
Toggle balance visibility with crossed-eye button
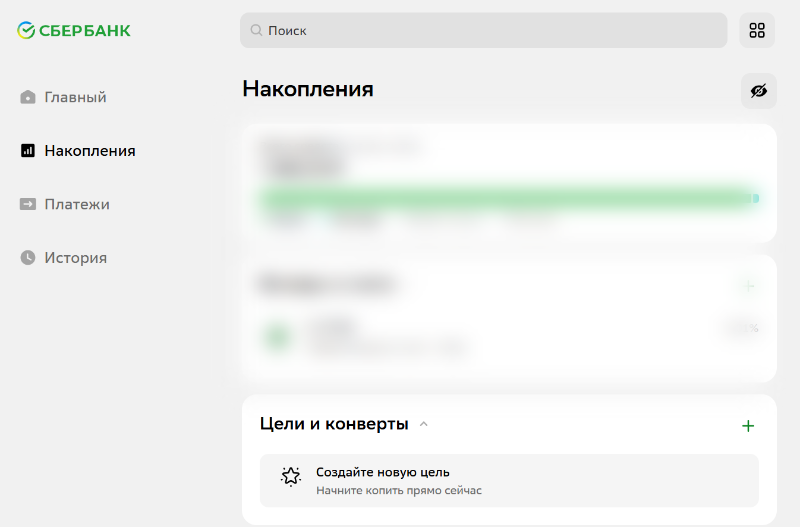click(x=758, y=91)
